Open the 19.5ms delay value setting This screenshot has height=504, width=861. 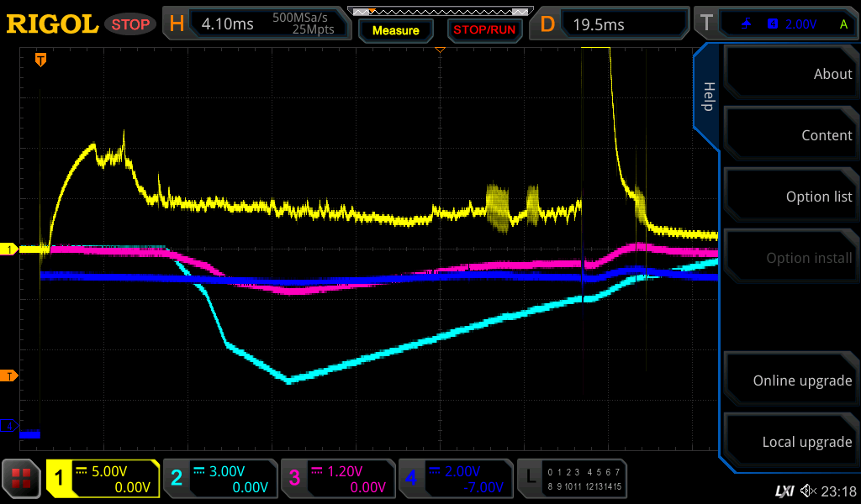point(622,24)
